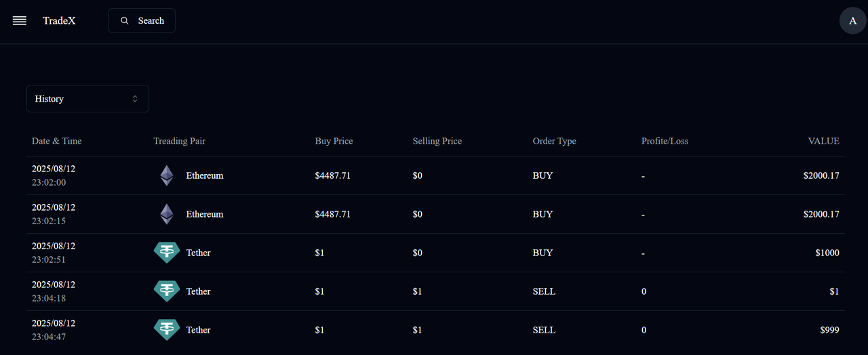Click Tether icon in 23:04:47 row

(x=167, y=330)
